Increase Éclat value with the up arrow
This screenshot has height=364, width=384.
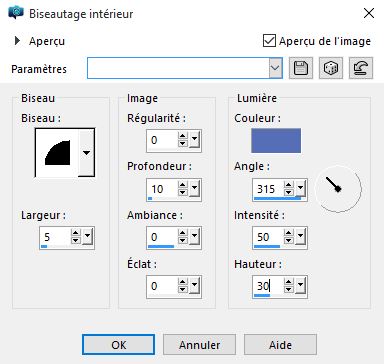coord(183,282)
